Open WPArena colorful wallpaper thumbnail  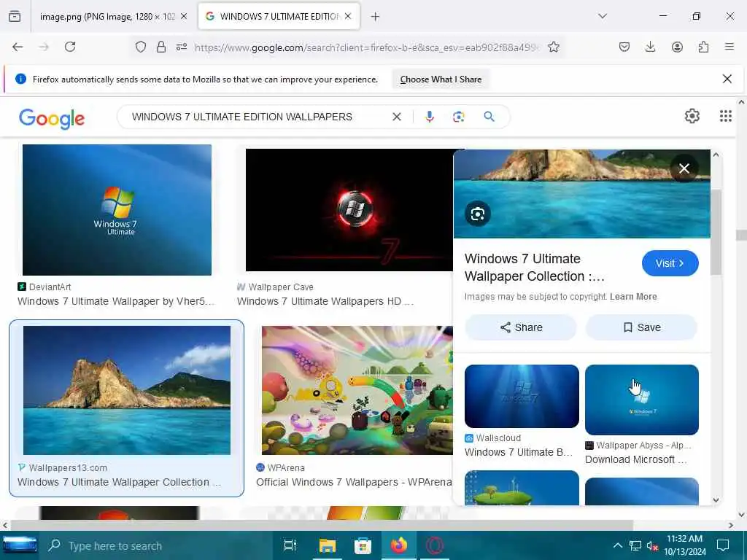point(357,391)
